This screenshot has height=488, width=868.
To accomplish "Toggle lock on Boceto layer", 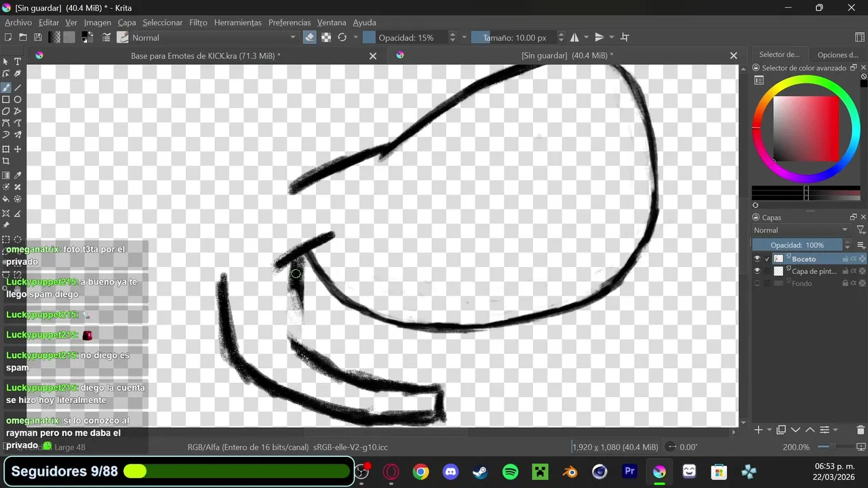I will [845, 259].
